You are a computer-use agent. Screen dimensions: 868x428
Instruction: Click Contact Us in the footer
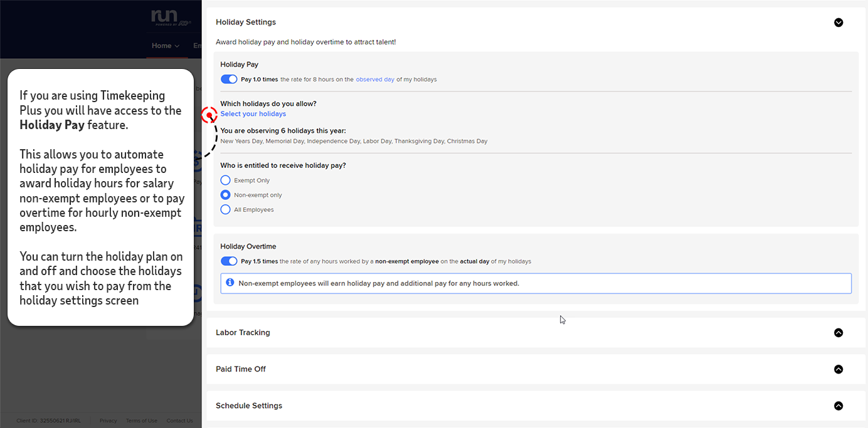pyautogui.click(x=179, y=420)
